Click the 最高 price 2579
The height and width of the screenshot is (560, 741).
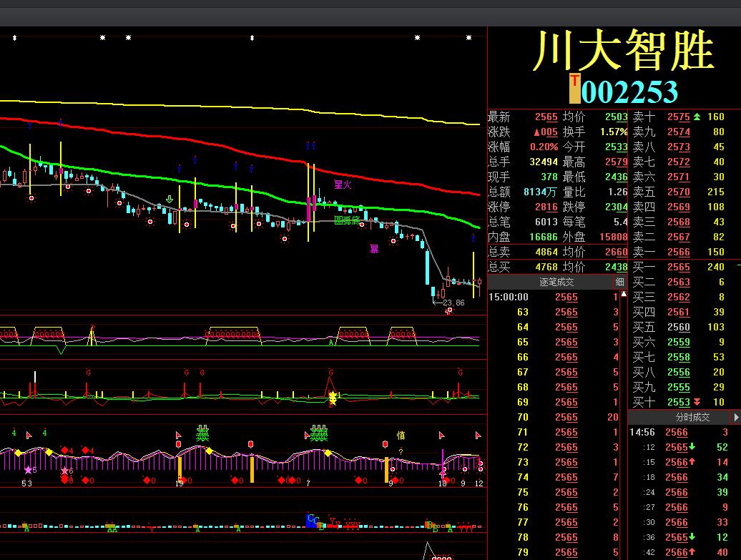click(617, 162)
